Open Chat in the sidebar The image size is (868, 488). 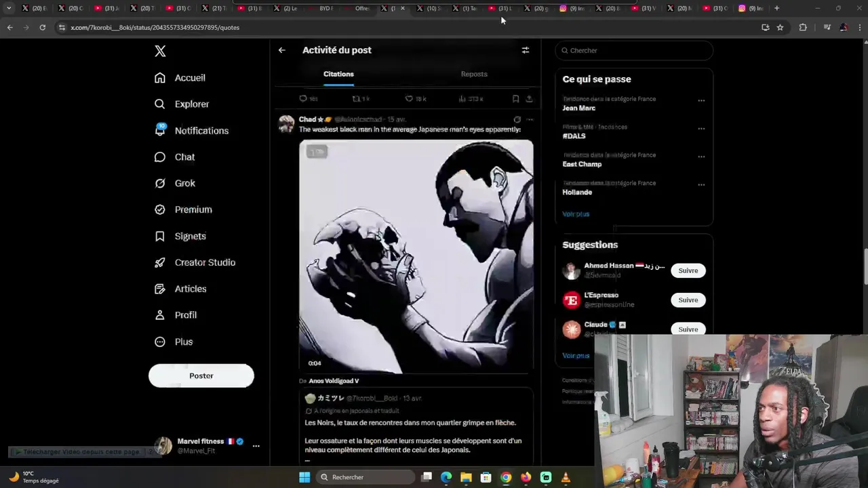click(x=174, y=157)
